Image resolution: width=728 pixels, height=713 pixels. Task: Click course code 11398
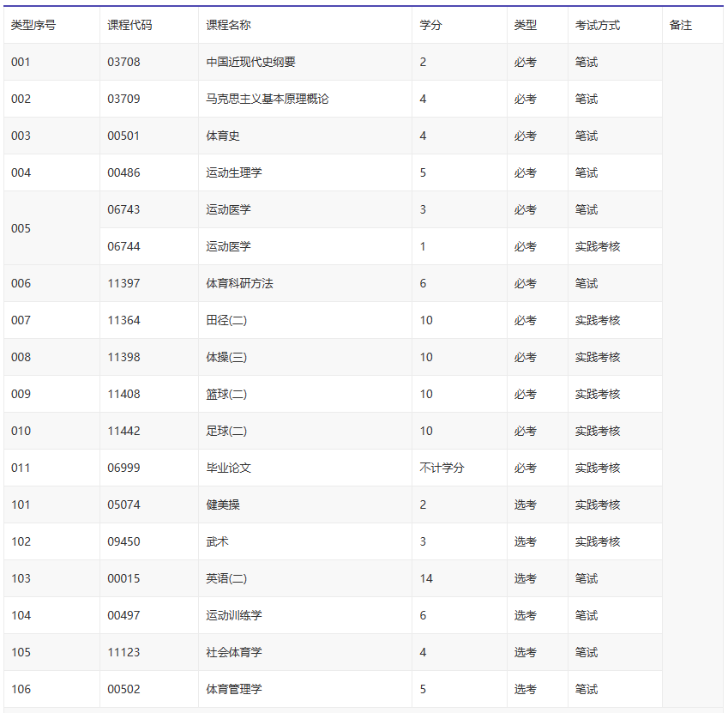click(x=123, y=358)
